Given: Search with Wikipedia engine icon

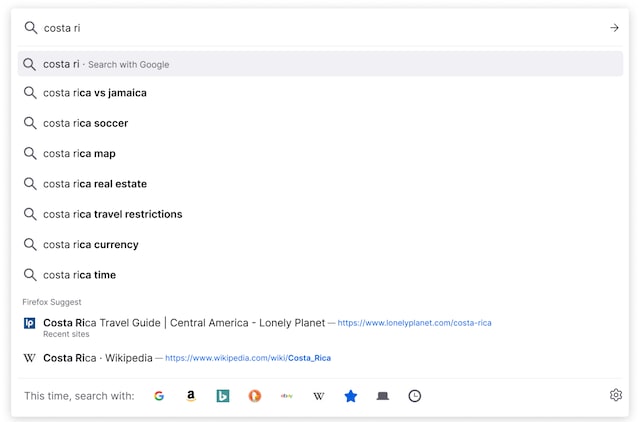Looking at the screenshot, I should pos(319,396).
